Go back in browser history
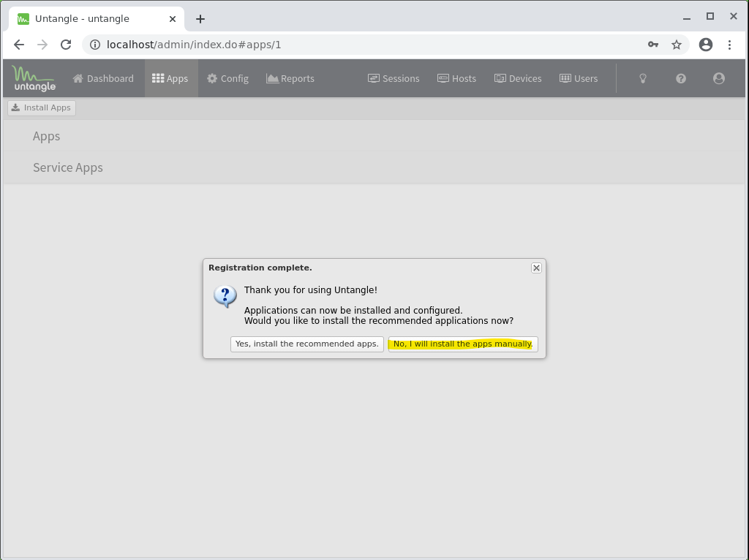 coord(19,45)
